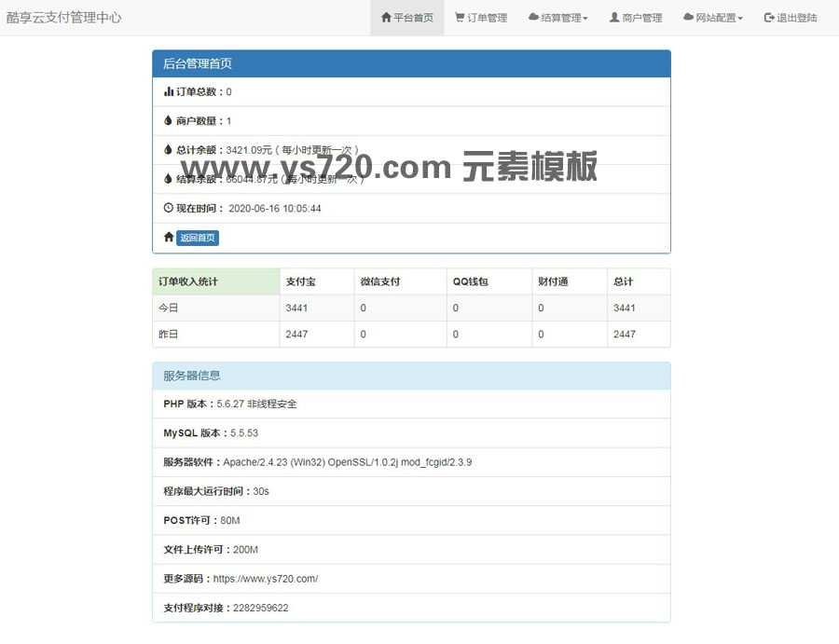
Task: Click the time 2020-06-16 10:05:44
Action: pos(274,208)
